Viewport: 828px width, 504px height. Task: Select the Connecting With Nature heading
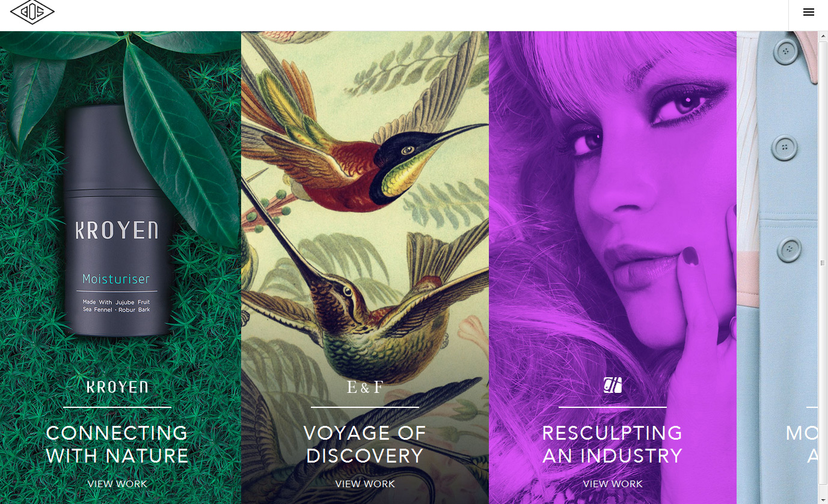click(x=117, y=444)
